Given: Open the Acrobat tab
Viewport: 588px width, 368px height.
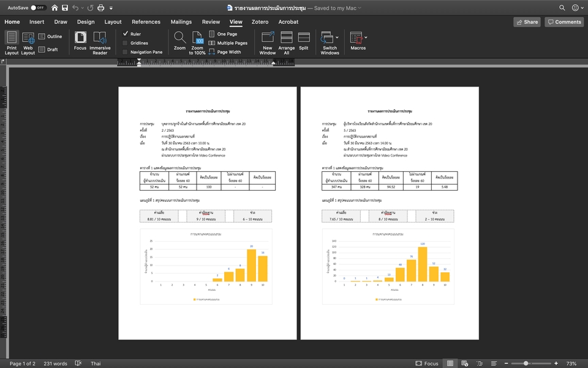Looking at the screenshot, I should [x=288, y=22].
